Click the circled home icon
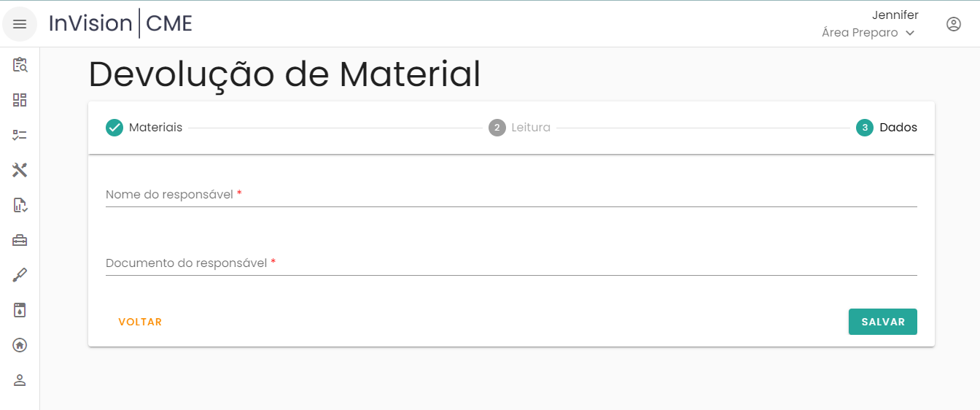 [20, 345]
